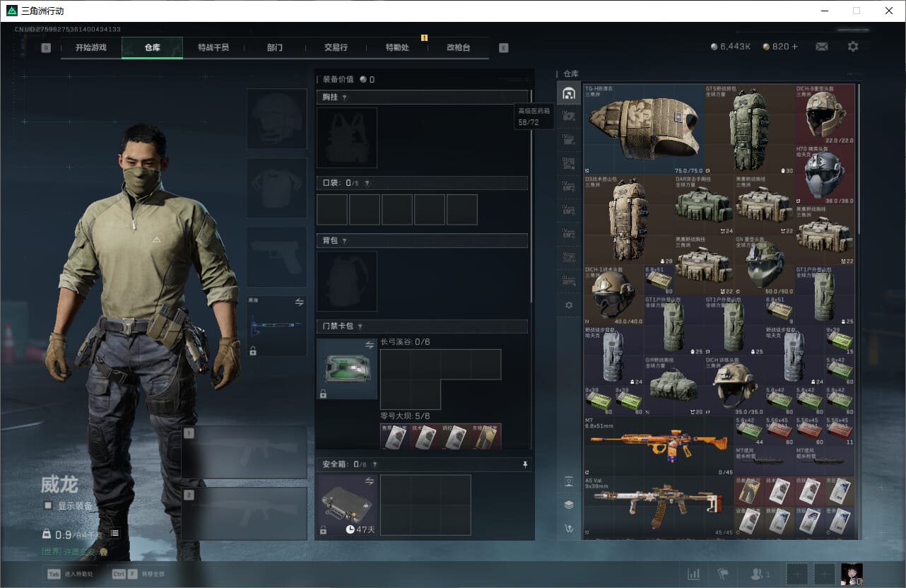Image resolution: width=906 pixels, height=588 pixels.
Task: Show help for 安全箱 section
Action: 375,464
